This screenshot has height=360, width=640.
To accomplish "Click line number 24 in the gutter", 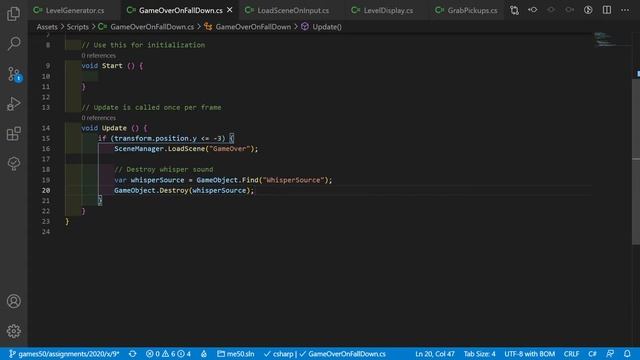I will (x=46, y=232).
